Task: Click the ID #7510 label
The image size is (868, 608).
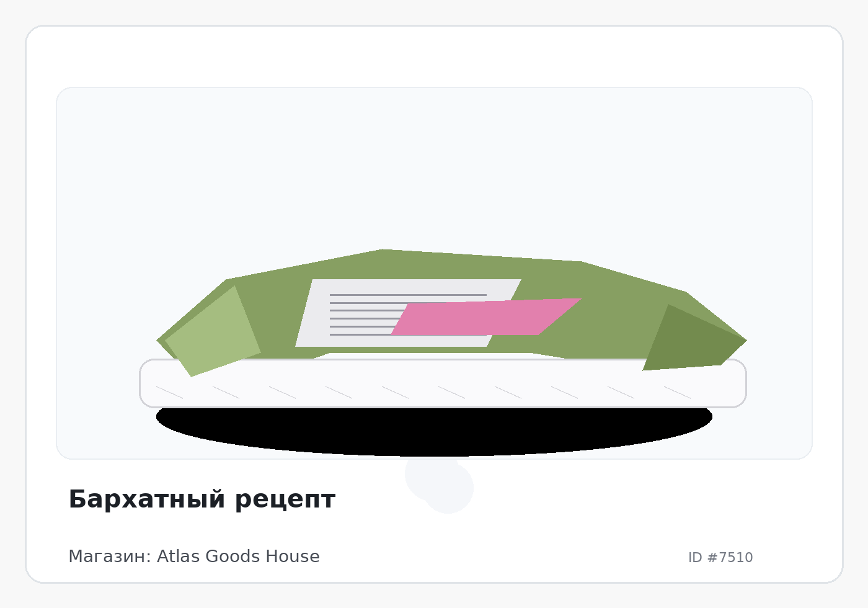Action: pos(720,558)
